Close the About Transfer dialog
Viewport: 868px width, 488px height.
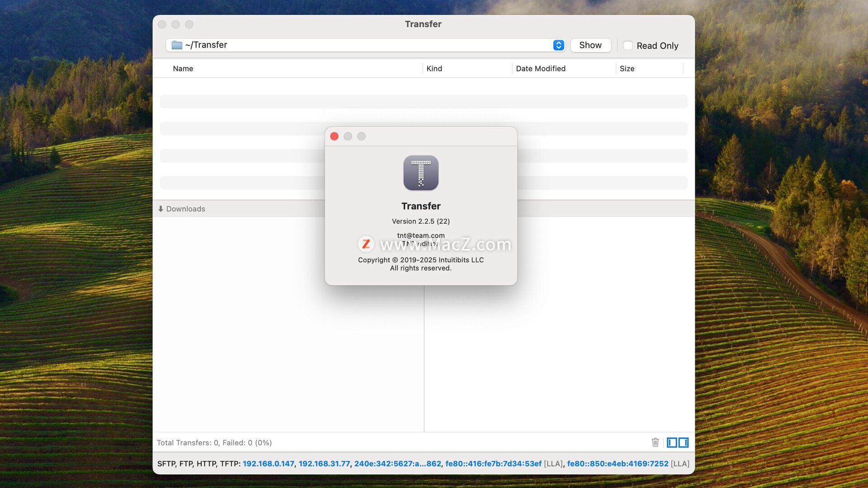(334, 136)
